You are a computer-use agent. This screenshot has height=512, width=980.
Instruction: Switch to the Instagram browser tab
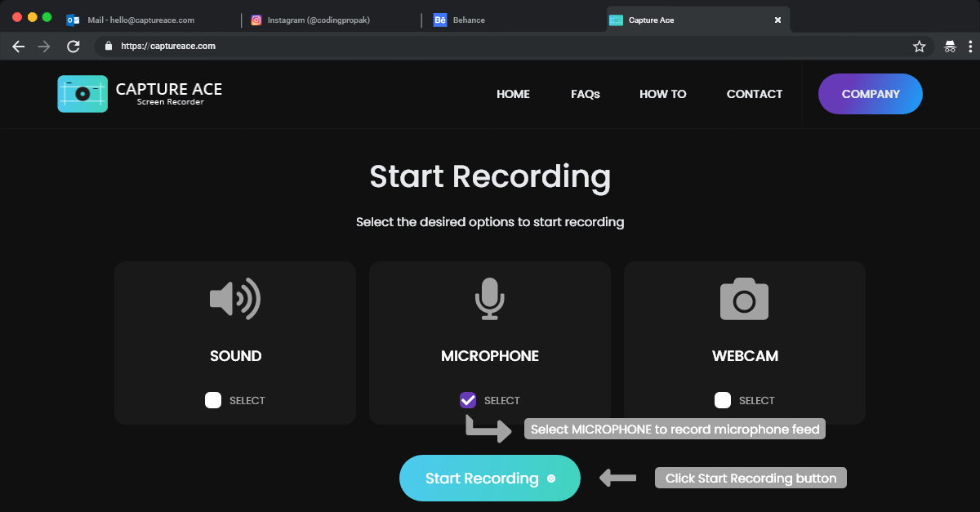point(318,20)
